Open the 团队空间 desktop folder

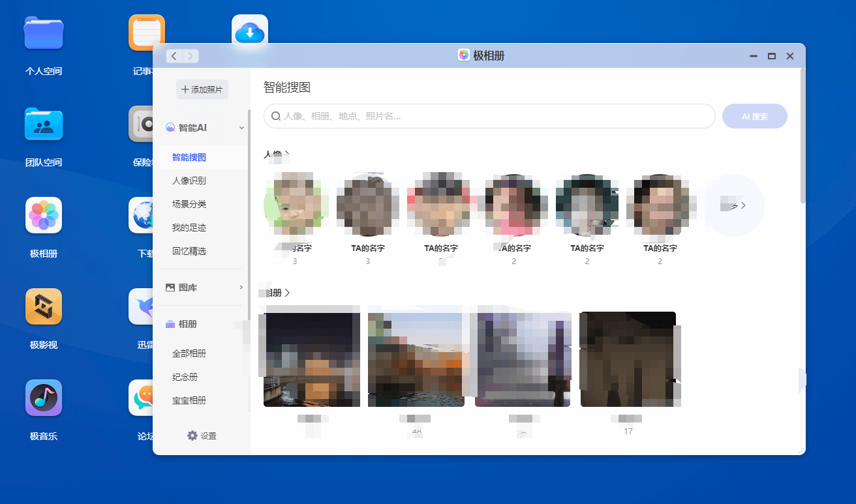[x=44, y=124]
